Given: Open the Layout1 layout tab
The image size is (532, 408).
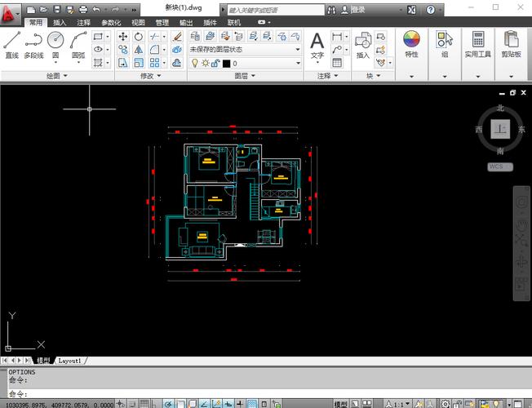Looking at the screenshot, I should [x=69, y=361].
